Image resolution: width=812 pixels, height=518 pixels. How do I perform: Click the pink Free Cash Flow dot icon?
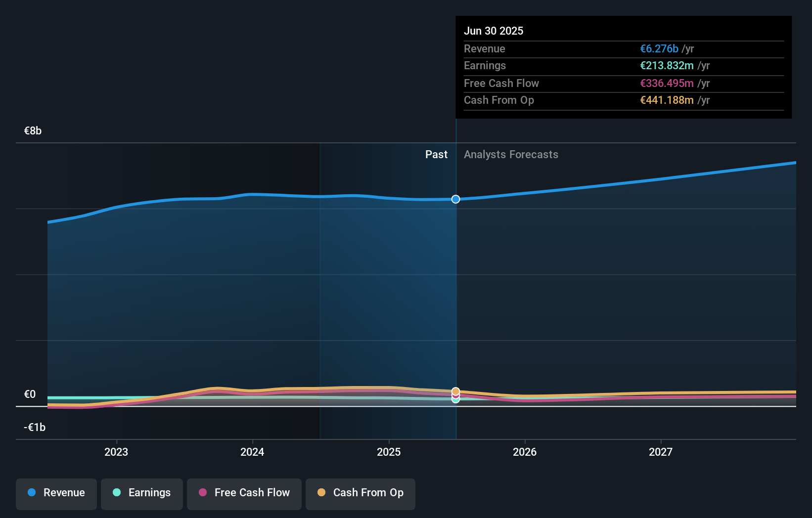203,492
